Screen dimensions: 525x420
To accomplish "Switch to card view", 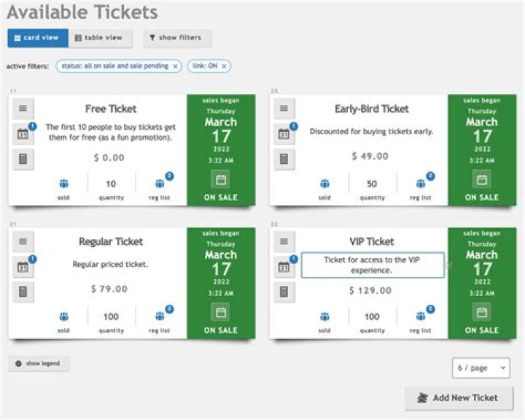I will [38, 38].
